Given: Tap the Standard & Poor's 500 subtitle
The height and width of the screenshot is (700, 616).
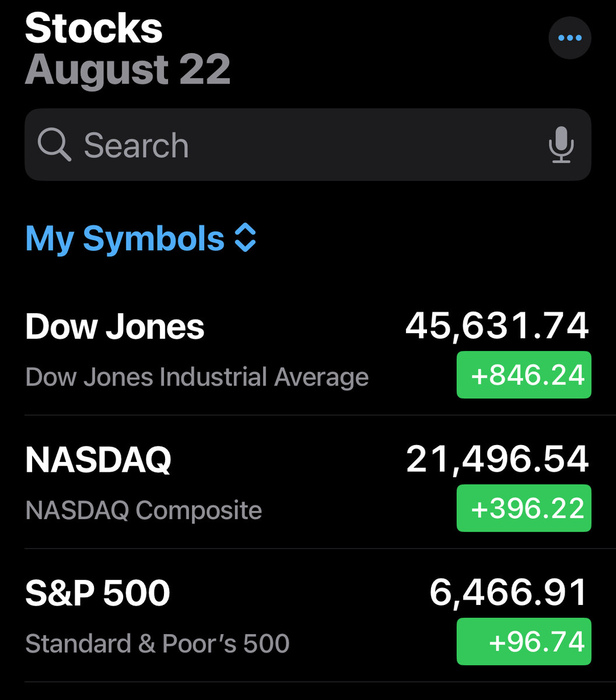Looking at the screenshot, I should (x=157, y=643).
